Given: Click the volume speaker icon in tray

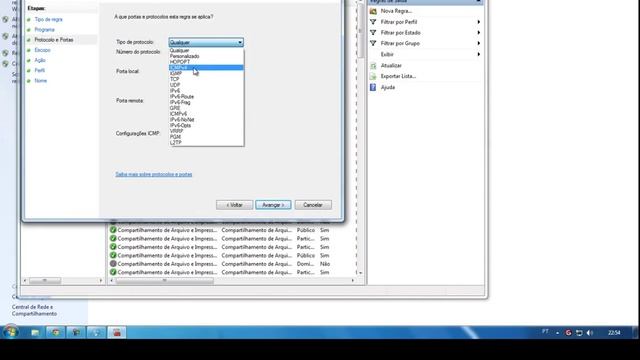Looking at the screenshot, I should (590, 333).
